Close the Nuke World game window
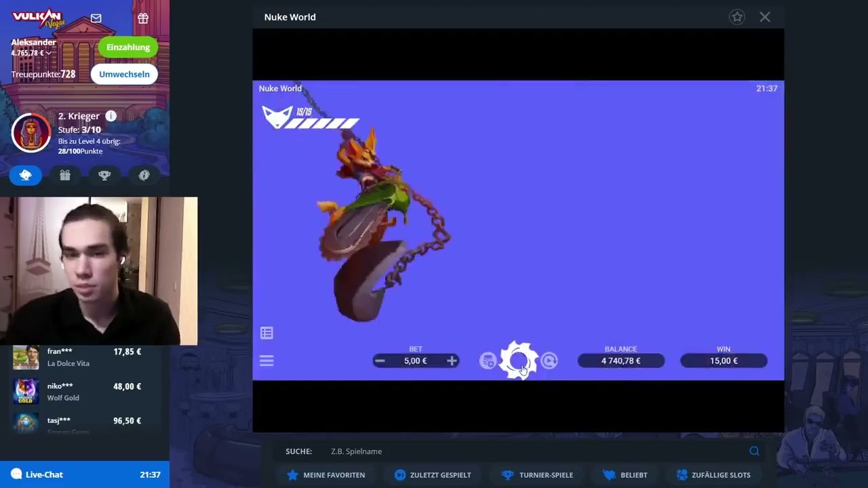Image resolution: width=868 pixels, height=488 pixels. click(x=765, y=17)
